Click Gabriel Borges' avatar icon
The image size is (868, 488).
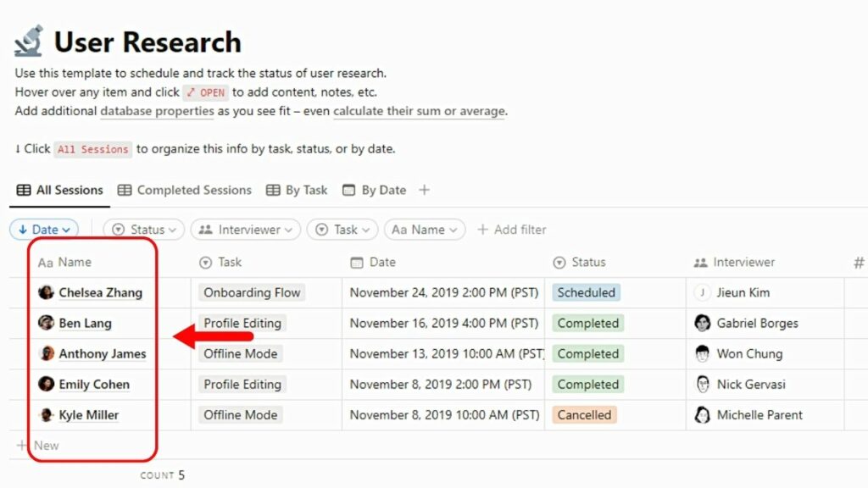(x=702, y=323)
